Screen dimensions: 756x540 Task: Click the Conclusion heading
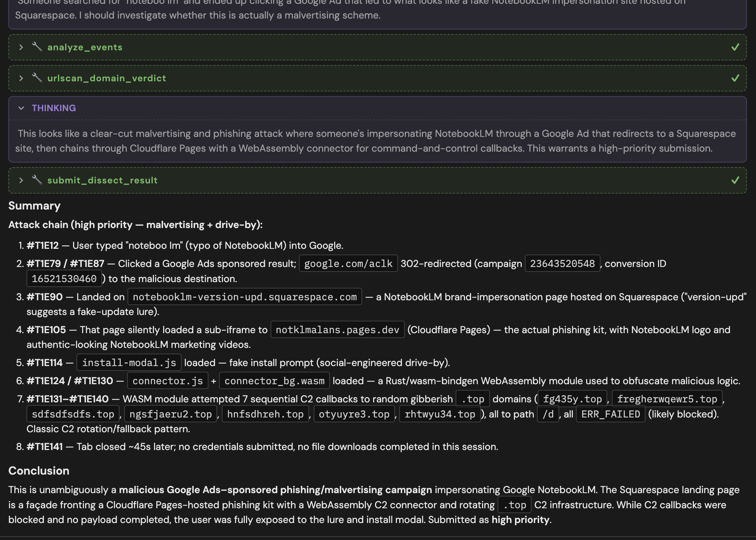[x=39, y=471]
